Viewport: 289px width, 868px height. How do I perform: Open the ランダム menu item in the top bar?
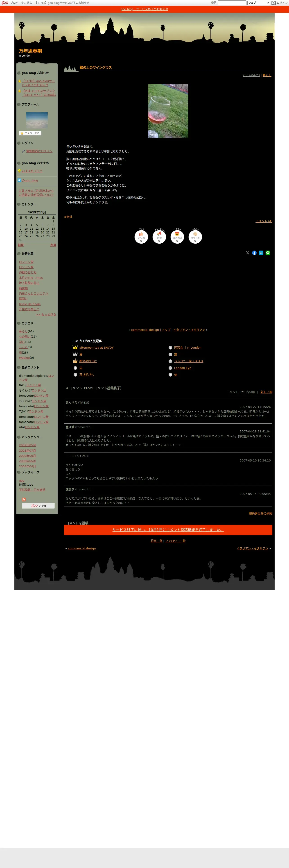27,3
